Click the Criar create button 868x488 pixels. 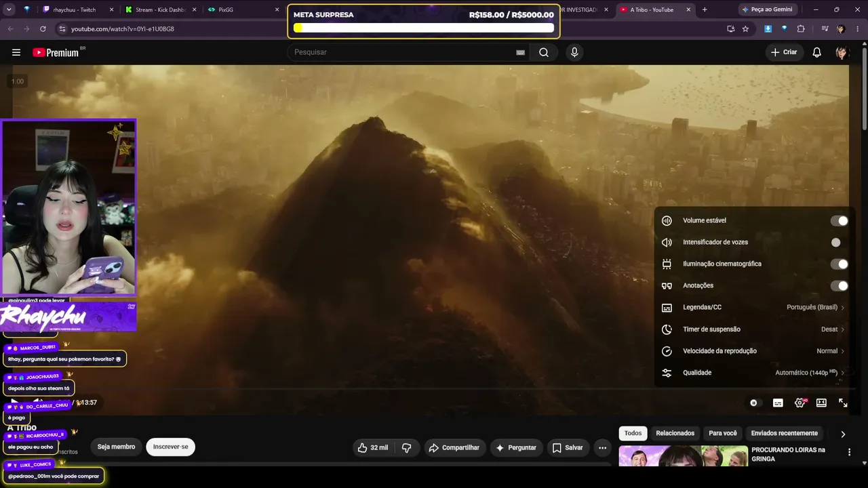click(784, 52)
